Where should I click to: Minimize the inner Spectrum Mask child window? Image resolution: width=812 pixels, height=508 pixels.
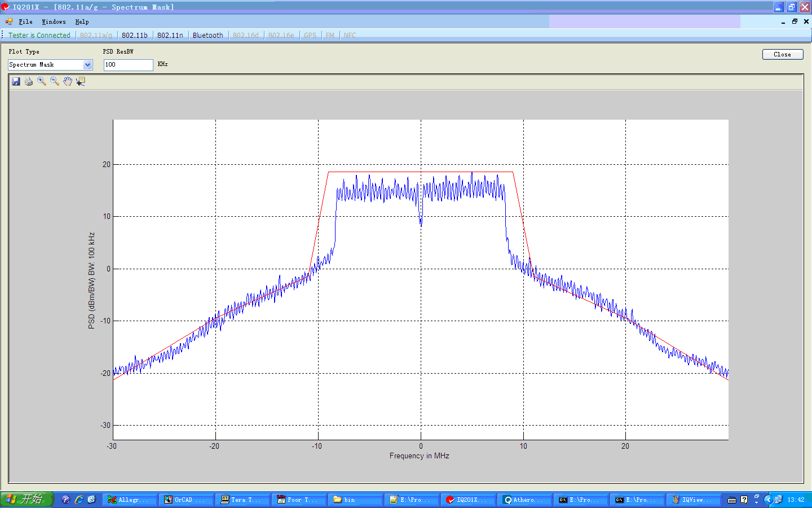pos(783,21)
